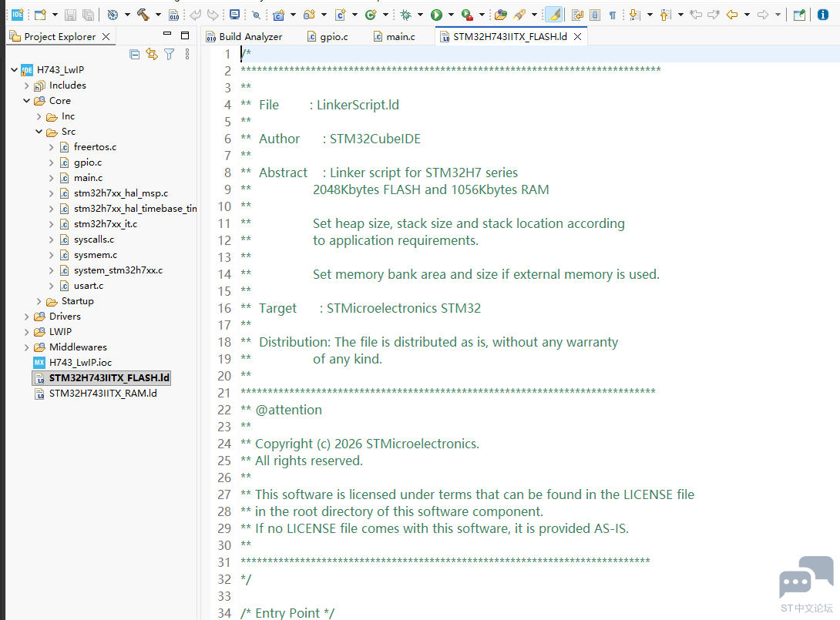Collapse the Src folder

point(39,132)
